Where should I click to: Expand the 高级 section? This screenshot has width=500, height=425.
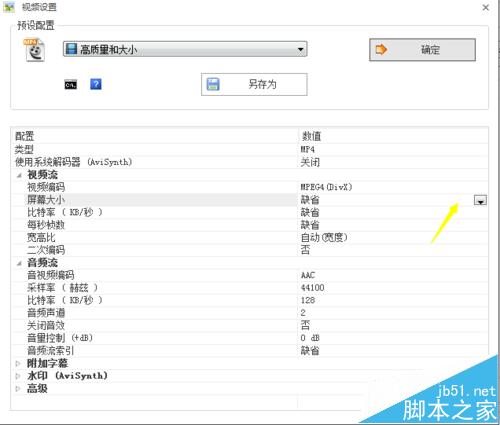(x=18, y=389)
